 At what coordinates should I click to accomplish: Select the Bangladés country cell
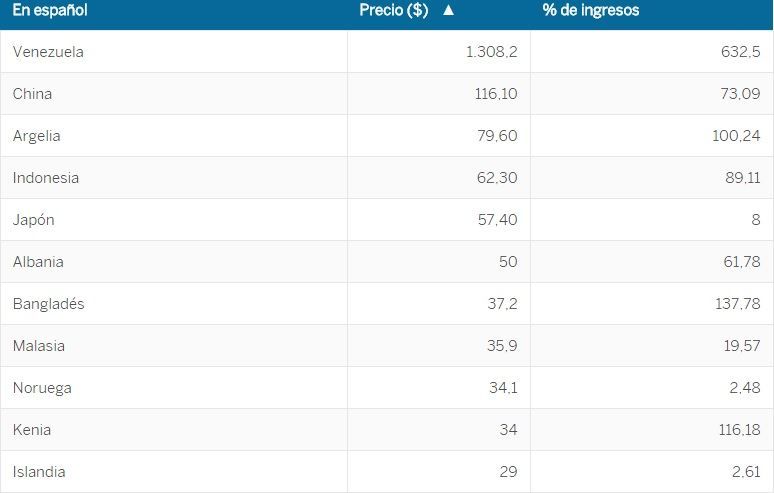(x=49, y=304)
